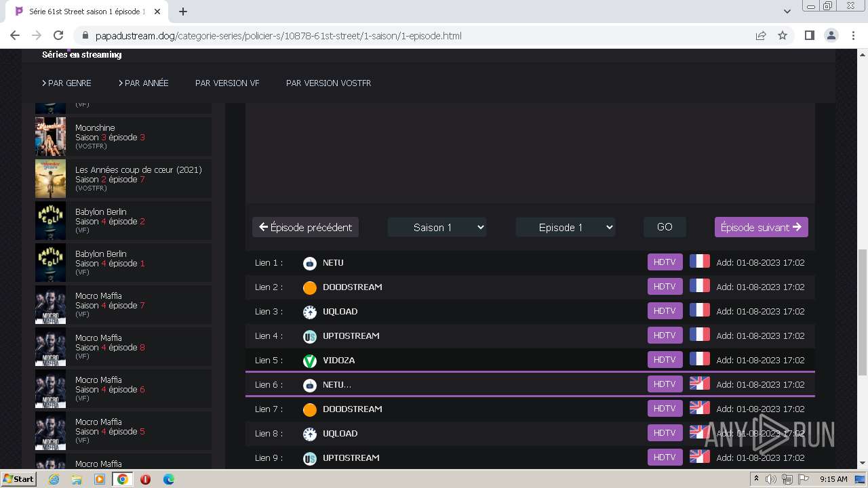
Task: Open File Explorer from the taskbar
Action: 77,479
